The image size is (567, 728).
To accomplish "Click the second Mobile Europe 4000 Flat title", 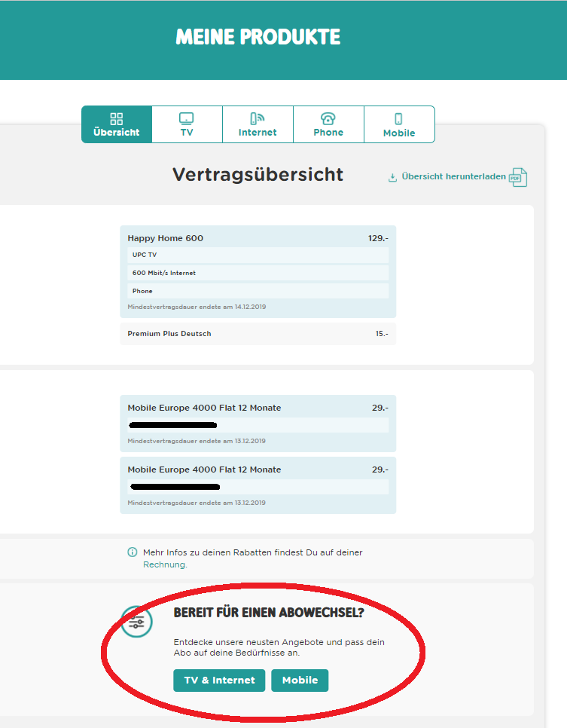I will pos(204,470).
